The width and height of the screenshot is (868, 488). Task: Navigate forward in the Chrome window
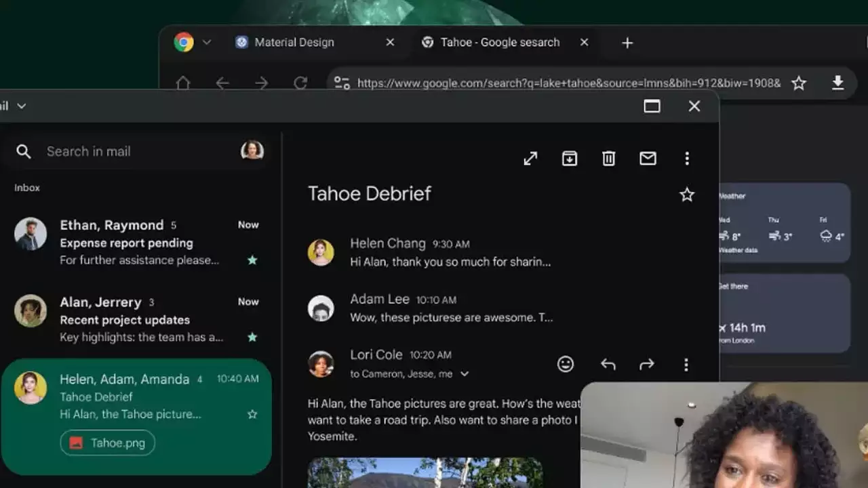click(262, 83)
